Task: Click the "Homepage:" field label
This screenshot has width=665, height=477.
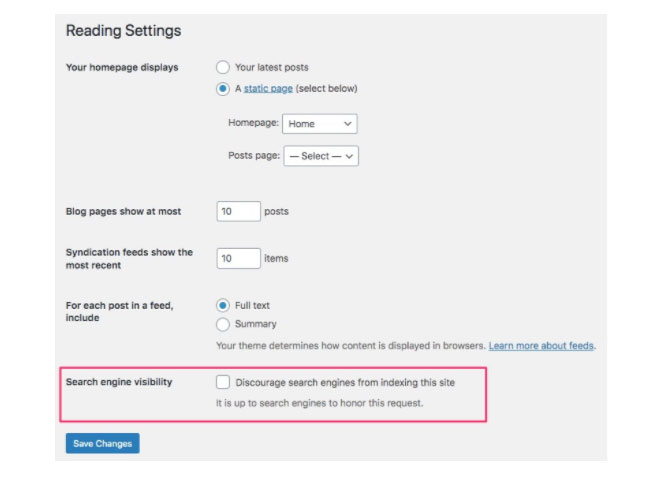Action: [x=253, y=123]
